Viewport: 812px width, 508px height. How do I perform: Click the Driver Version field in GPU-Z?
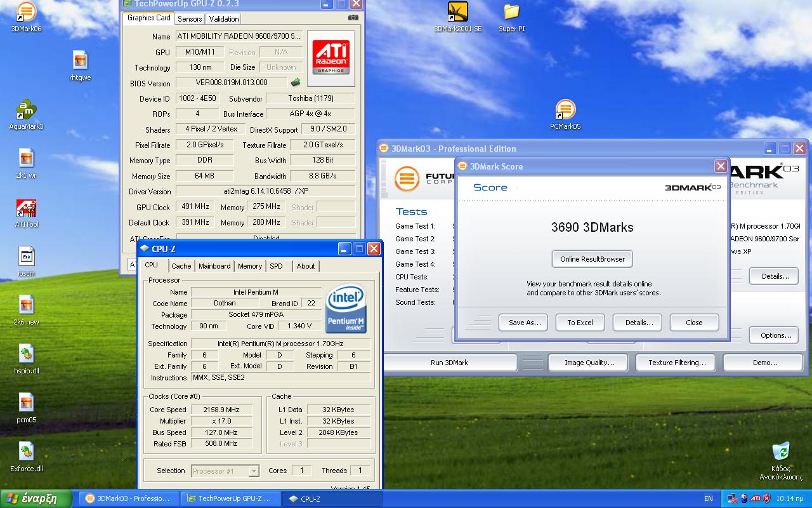[265, 191]
